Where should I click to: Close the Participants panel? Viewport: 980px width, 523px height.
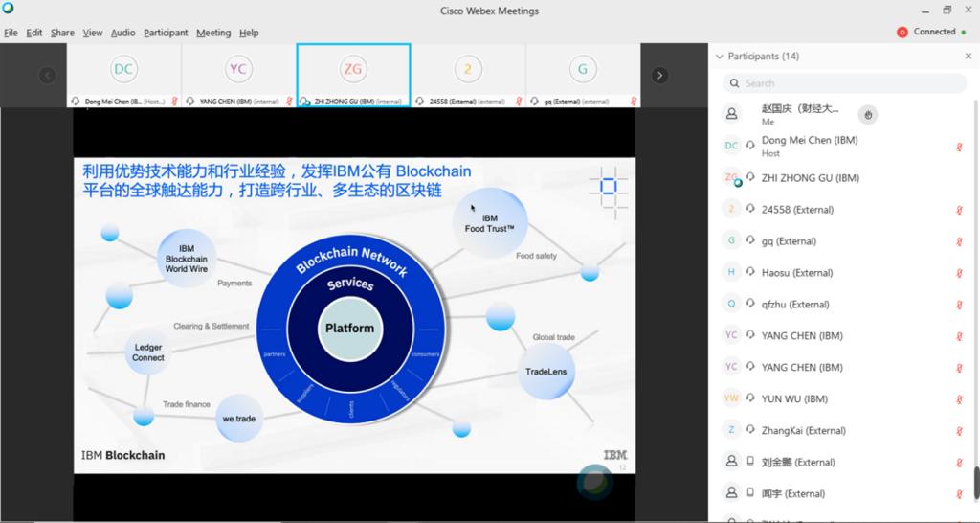coord(968,57)
